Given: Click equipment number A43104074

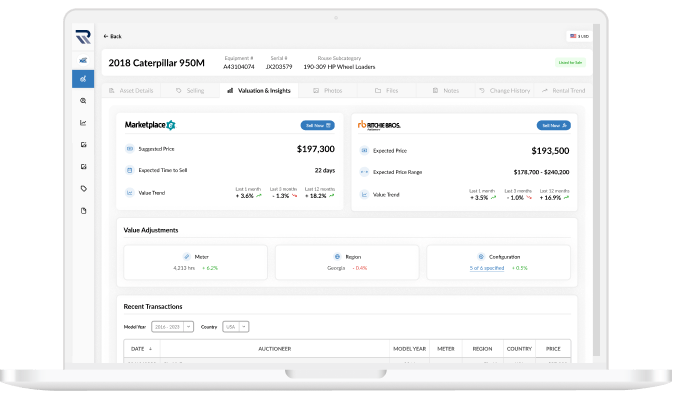Looking at the screenshot, I should [239, 67].
